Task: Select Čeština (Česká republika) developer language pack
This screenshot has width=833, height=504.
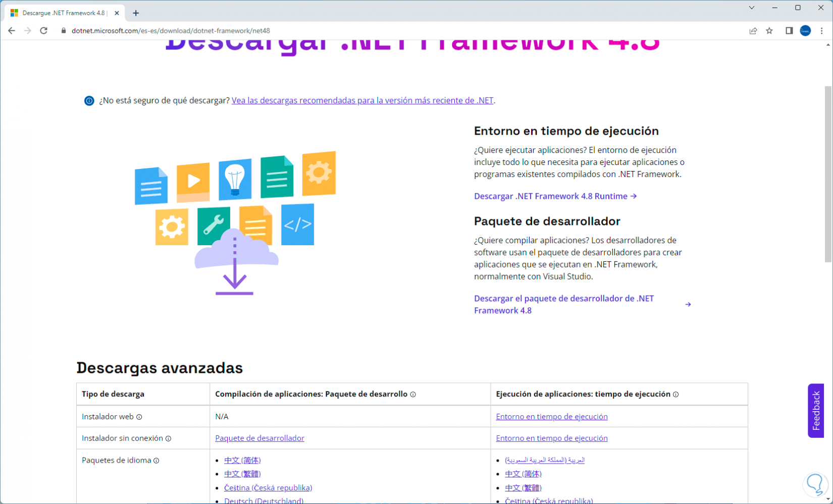Action: click(x=268, y=488)
